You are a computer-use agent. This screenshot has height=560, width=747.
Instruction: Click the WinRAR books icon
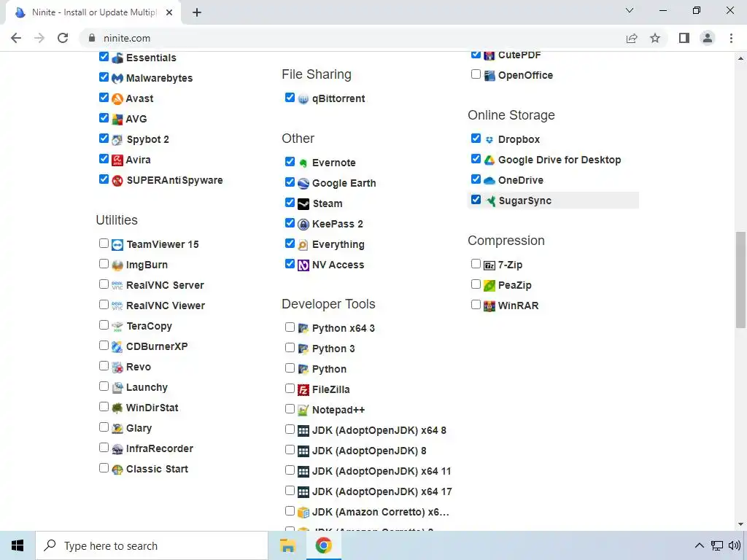(489, 306)
